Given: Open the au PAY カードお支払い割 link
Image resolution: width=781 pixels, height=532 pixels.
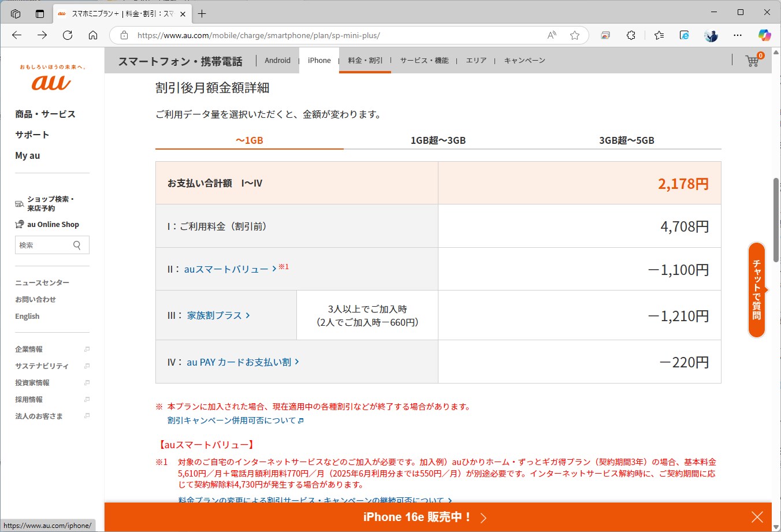Looking at the screenshot, I should [243, 362].
